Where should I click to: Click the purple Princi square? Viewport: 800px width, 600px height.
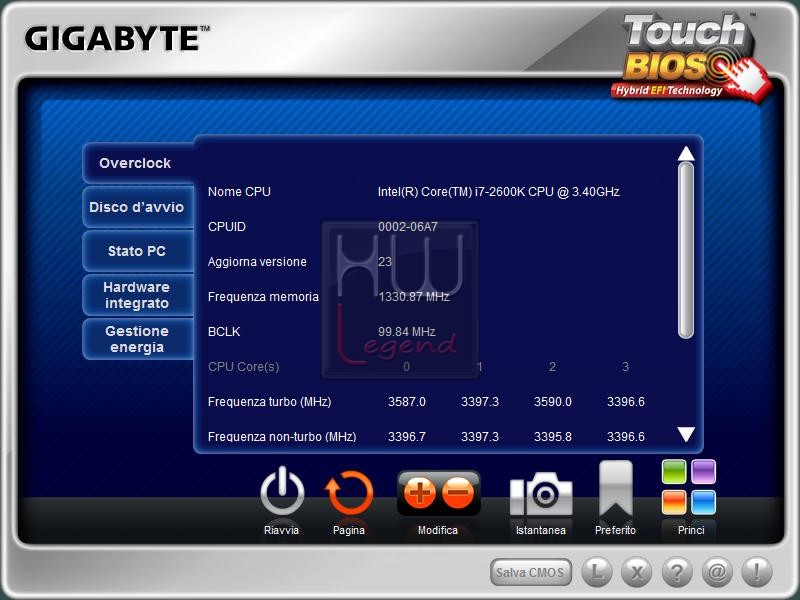click(x=704, y=471)
